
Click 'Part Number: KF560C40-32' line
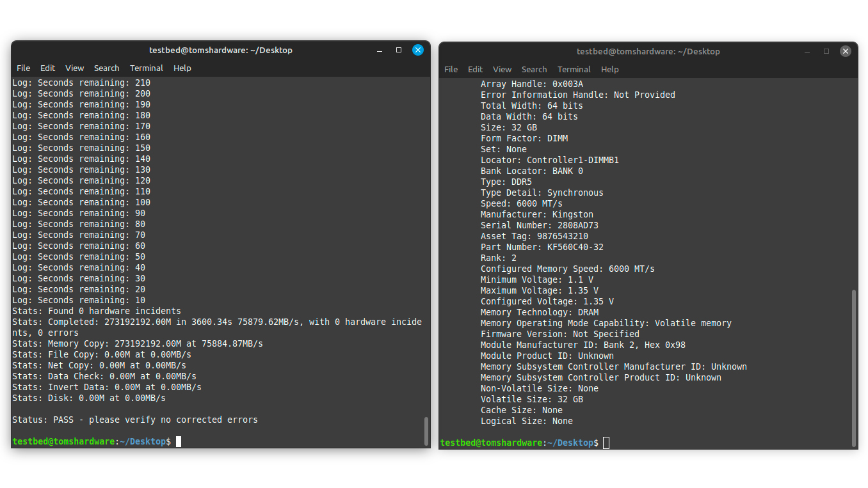[542, 247]
